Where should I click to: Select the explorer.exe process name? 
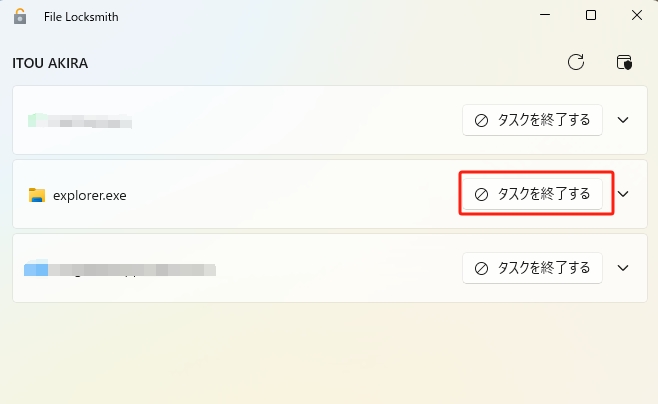tap(90, 195)
